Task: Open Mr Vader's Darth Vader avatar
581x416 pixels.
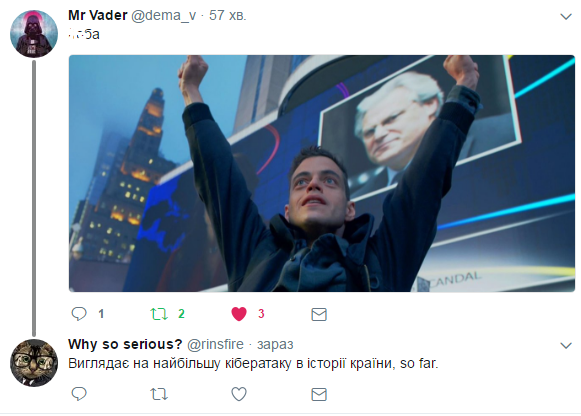Action: point(34,34)
